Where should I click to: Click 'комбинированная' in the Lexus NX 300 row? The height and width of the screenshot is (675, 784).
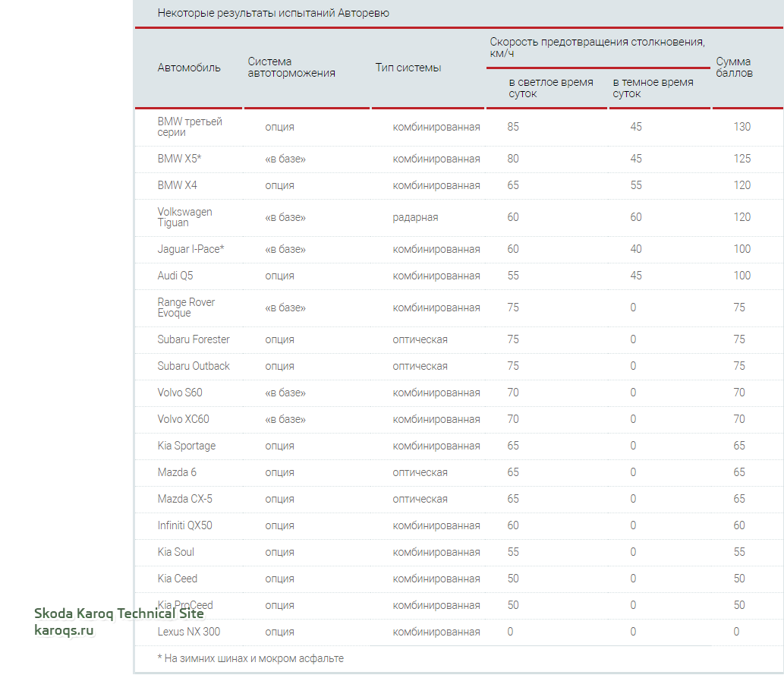tap(436, 632)
